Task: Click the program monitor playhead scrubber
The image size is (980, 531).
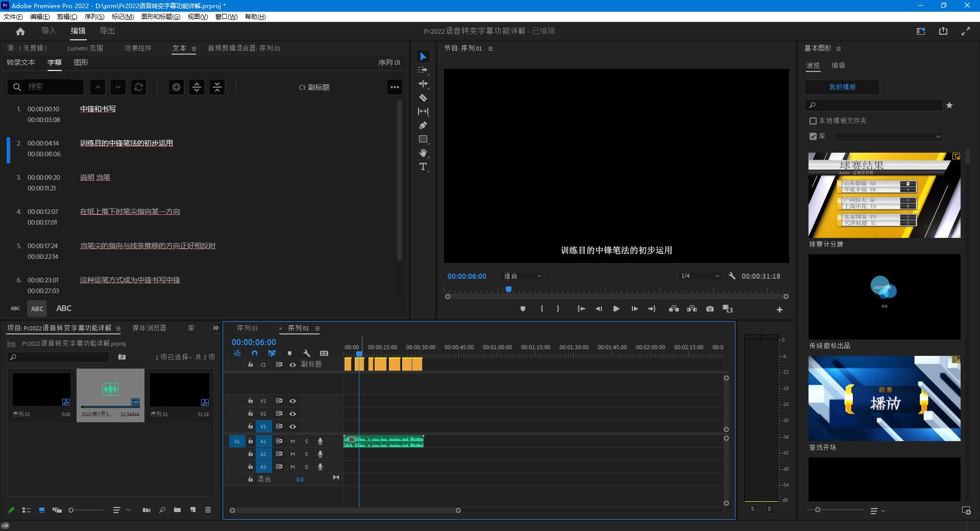Action: point(508,289)
